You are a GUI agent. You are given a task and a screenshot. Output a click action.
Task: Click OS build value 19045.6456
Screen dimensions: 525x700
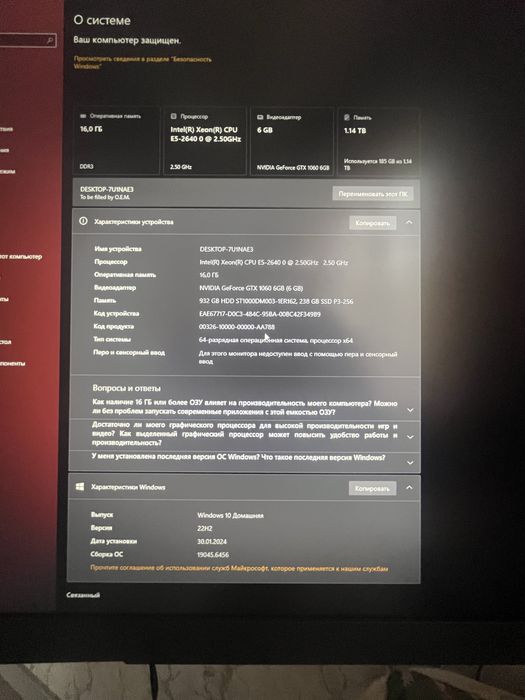pyautogui.click(x=212, y=554)
